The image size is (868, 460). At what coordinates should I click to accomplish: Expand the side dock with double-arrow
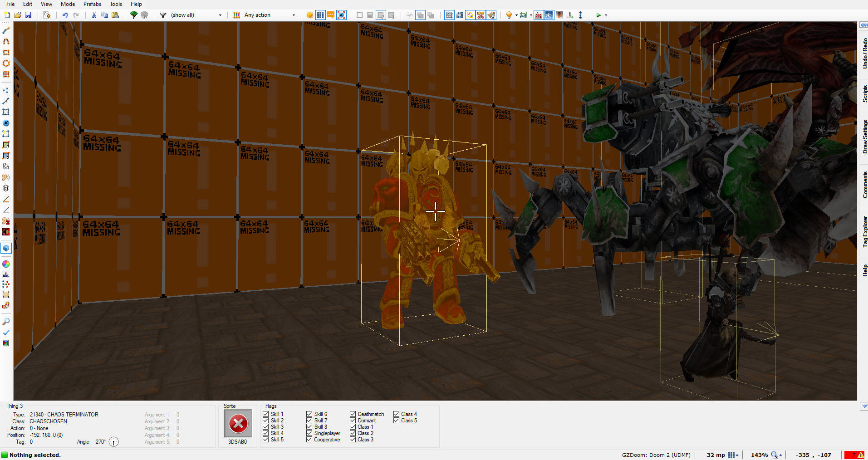click(x=864, y=25)
